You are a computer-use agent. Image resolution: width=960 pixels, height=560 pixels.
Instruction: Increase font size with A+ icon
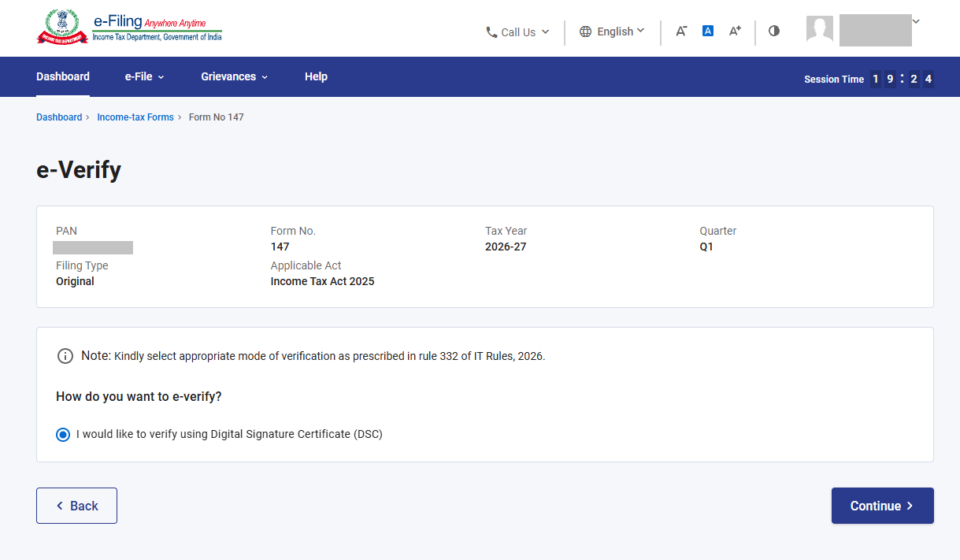(735, 31)
